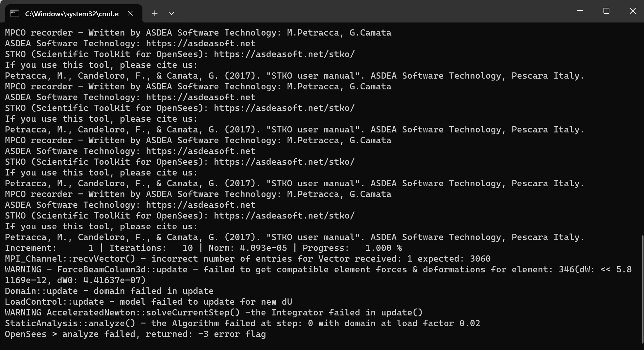The width and height of the screenshot is (644, 350).
Task: Open a new terminal tab with the plus button
Action: coord(155,13)
